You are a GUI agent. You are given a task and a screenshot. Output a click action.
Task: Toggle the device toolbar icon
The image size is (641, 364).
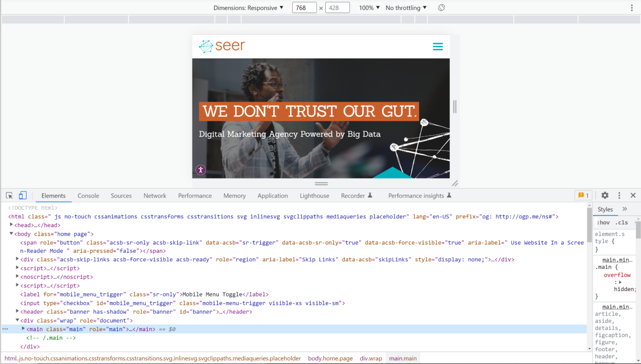pyautogui.click(x=22, y=195)
